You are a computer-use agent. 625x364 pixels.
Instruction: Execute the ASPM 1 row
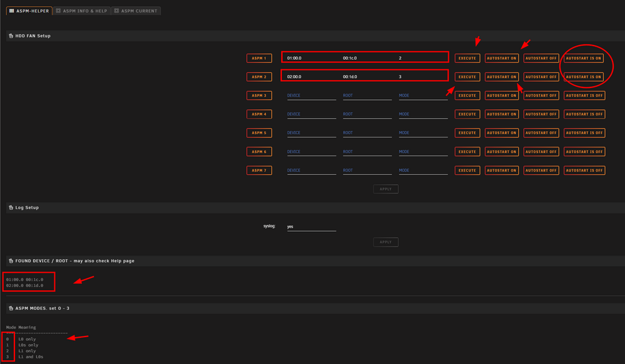467,58
